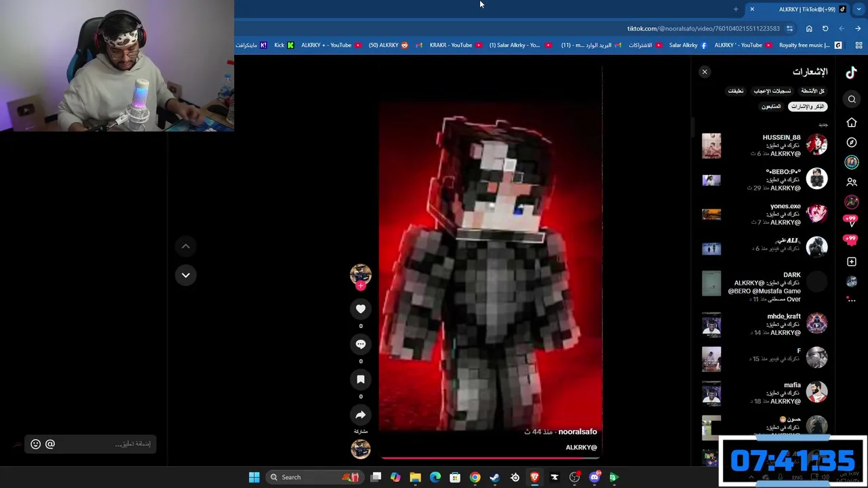Open the messages icon with +99 badge

pyautogui.click(x=851, y=220)
